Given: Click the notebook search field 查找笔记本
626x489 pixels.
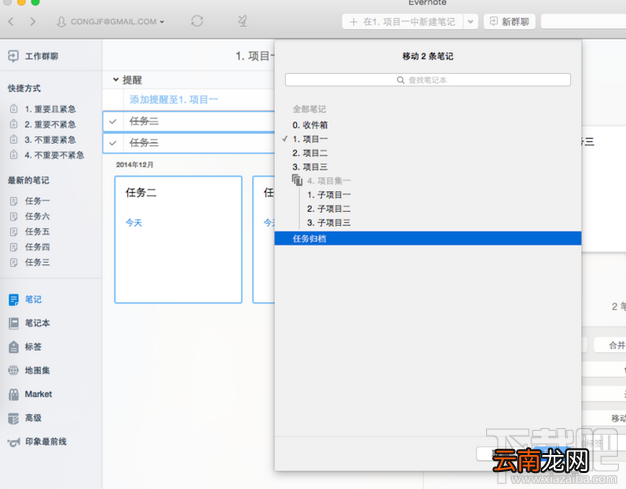Looking at the screenshot, I should coord(428,80).
